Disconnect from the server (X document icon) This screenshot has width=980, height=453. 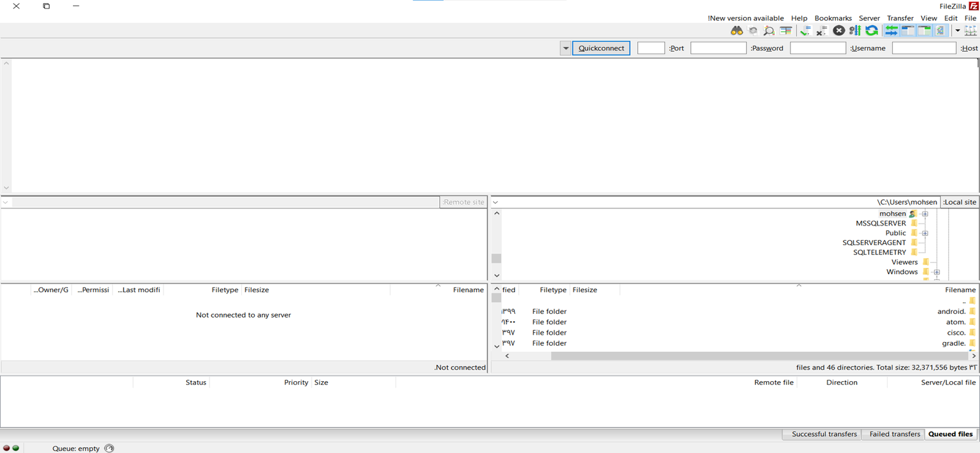point(821,31)
